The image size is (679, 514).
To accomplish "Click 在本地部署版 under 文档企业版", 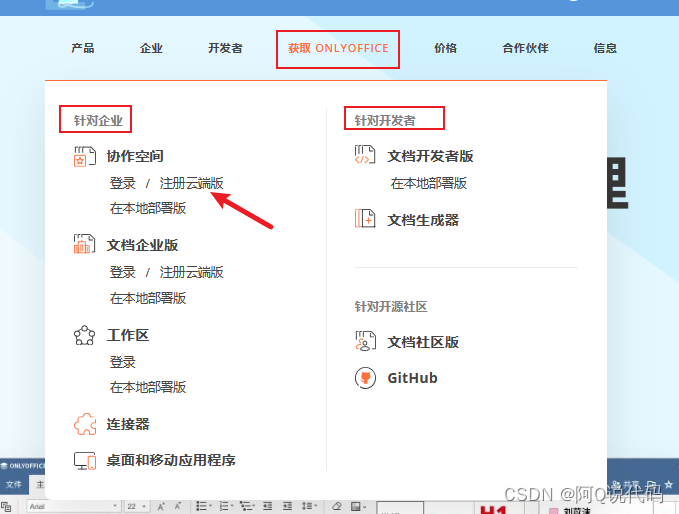I will coord(148,298).
